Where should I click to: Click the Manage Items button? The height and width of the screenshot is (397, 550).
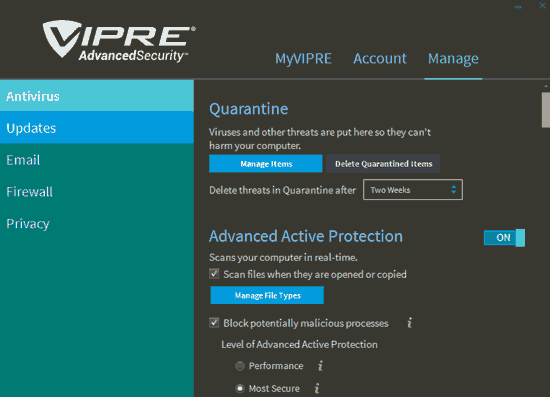[266, 164]
